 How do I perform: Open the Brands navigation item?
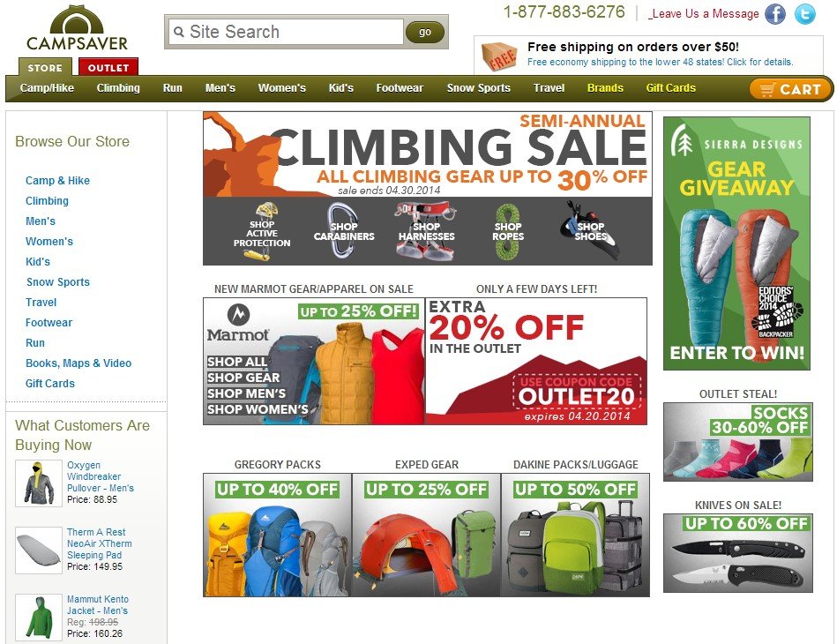pyautogui.click(x=605, y=88)
